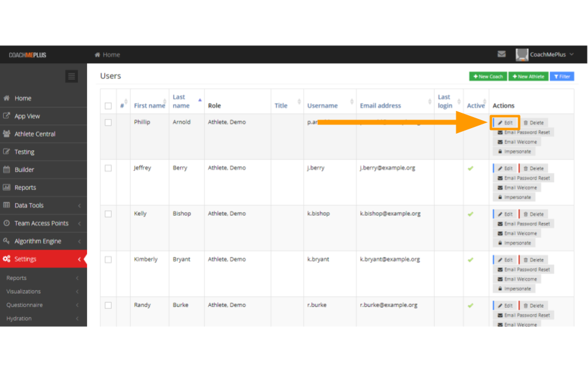Open the Testing sidebar item
Screen dimensions: 588x380
tap(43, 152)
